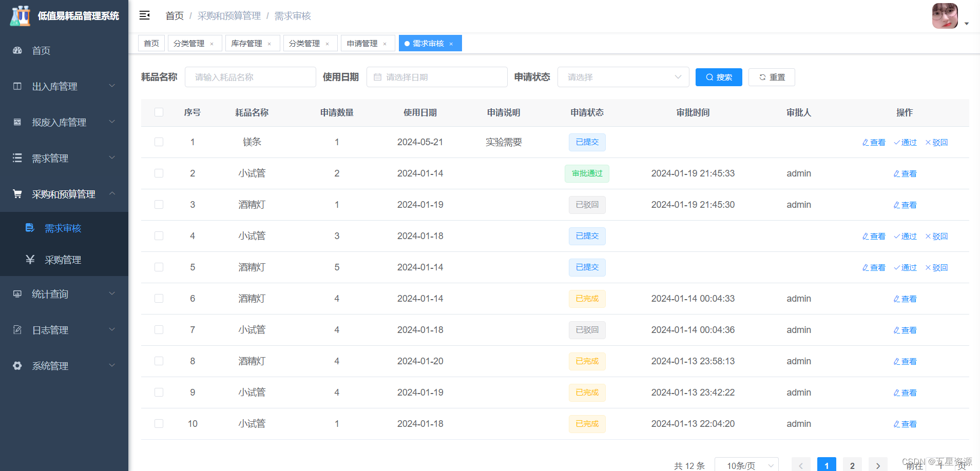This screenshot has width=980, height=471.
Task: Click the 需求审核 document icon
Action: [x=30, y=228]
